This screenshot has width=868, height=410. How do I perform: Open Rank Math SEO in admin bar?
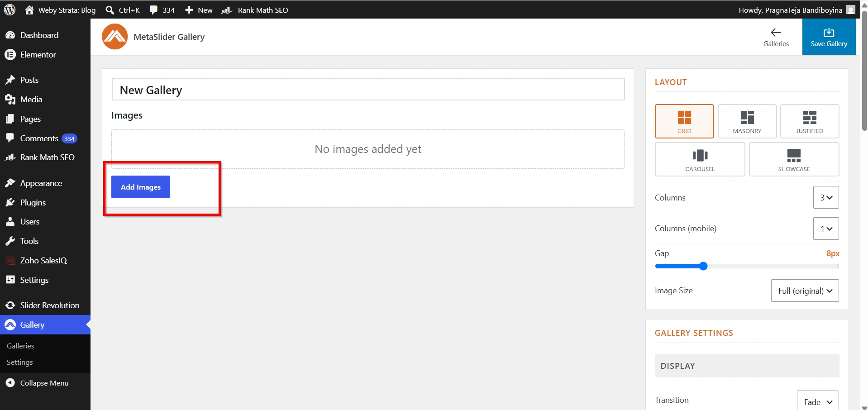(255, 10)
